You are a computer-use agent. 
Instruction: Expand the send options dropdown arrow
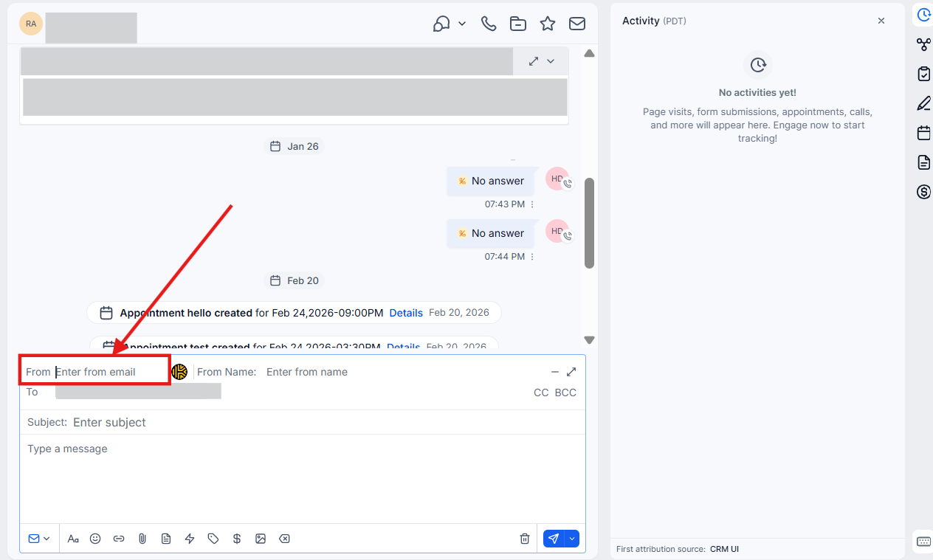(x=572, y=539)
